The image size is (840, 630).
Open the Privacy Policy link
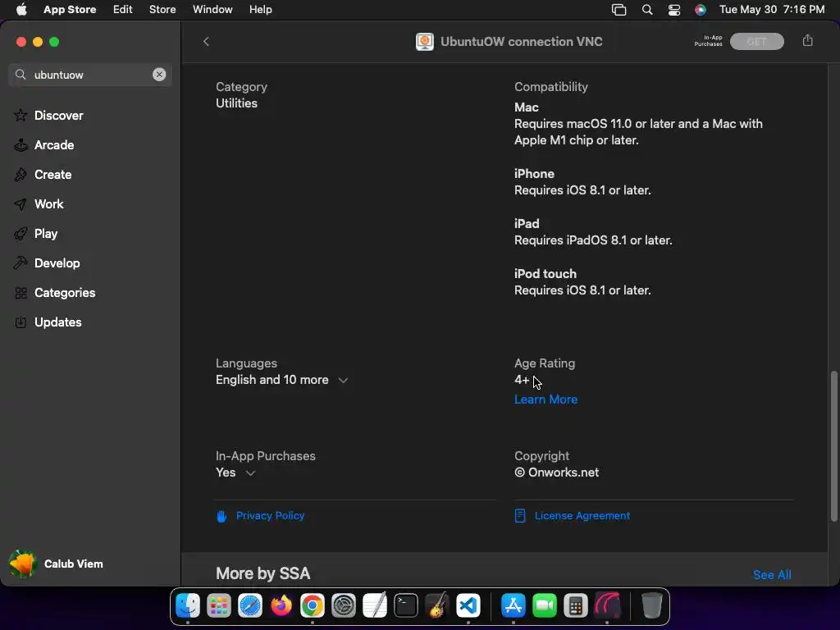270,515
